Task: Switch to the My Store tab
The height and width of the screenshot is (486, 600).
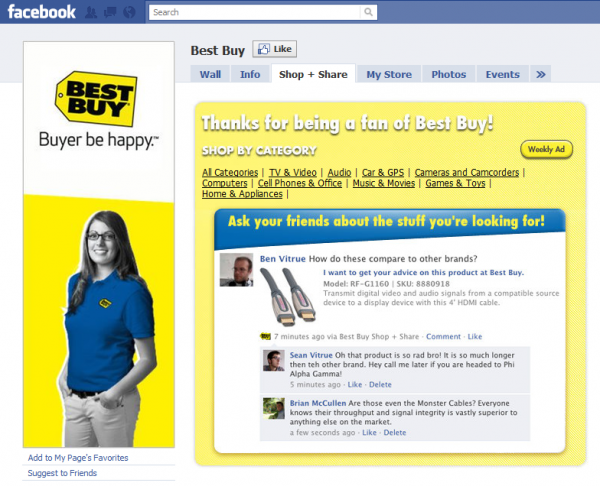Action: pos(388,74)
